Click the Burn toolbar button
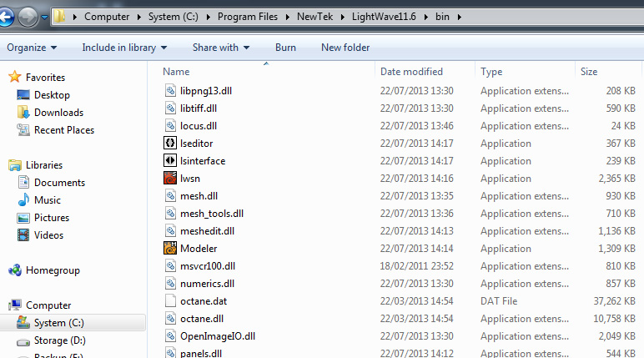The height and width of the screenshot is (358, 644). click(285, 48)
